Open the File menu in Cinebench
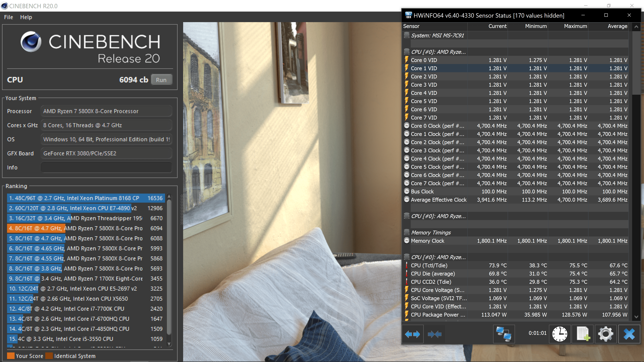This screenshot has width=644, height=362. [9, 17]
